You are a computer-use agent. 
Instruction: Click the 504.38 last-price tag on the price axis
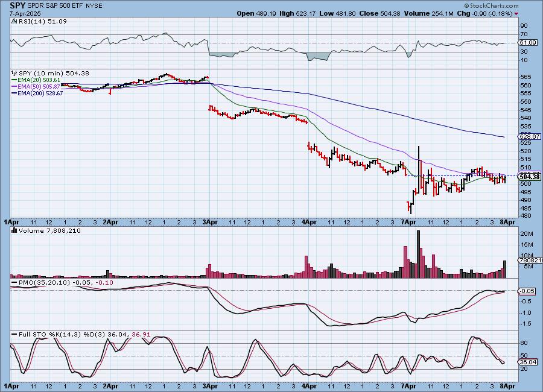[x=529, y=177]
